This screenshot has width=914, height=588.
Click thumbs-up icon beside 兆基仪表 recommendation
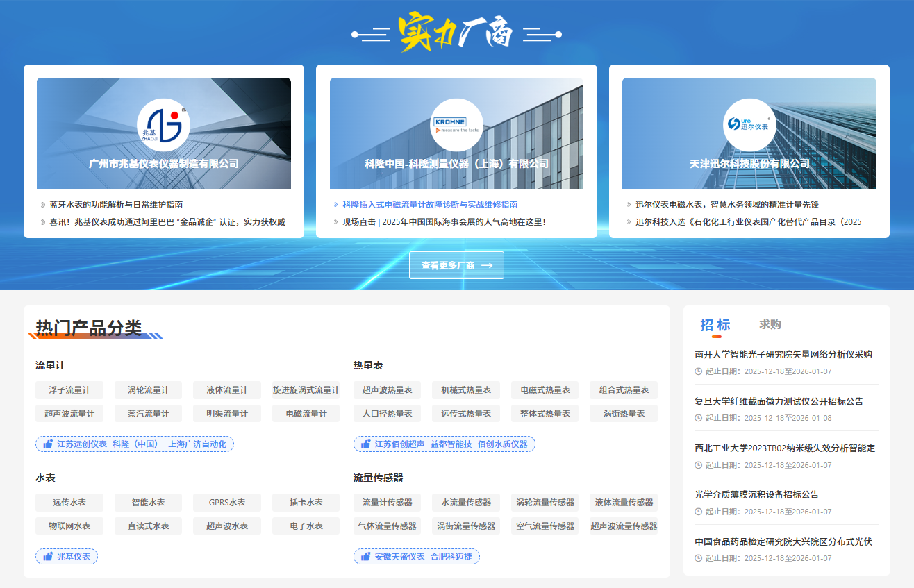48,557
